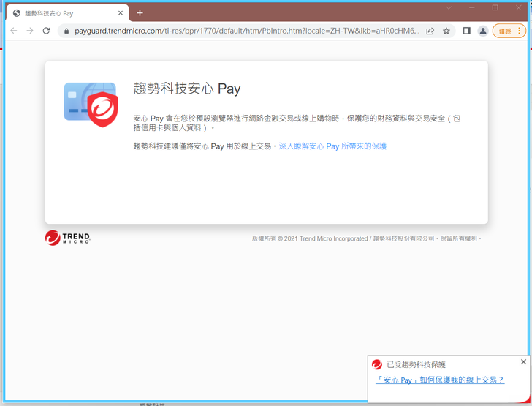Image resolution: width=532 pixels, height=406 pixels.
Task: Toggle the browser side panel
Action: point(466,31)
